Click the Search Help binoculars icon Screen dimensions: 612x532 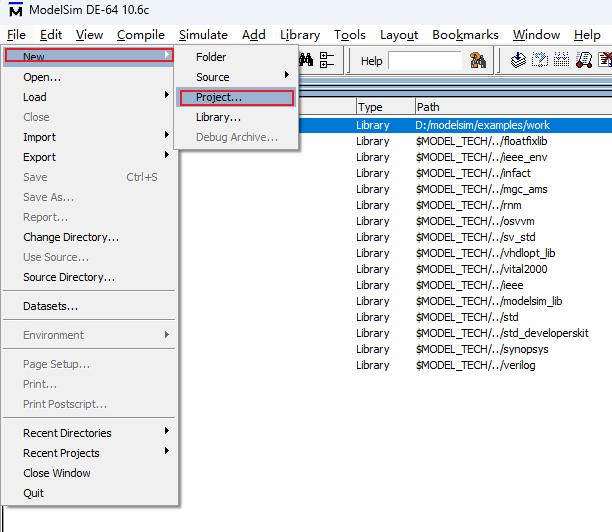pos(478,60)
